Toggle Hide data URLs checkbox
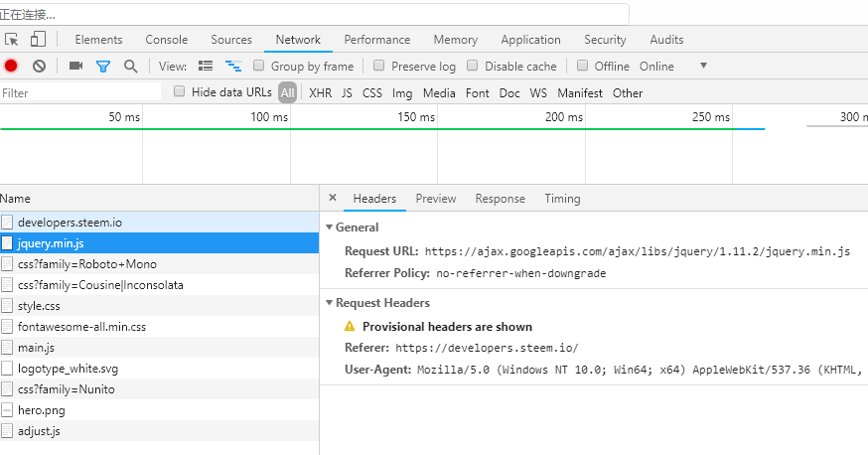 point(179,91)
